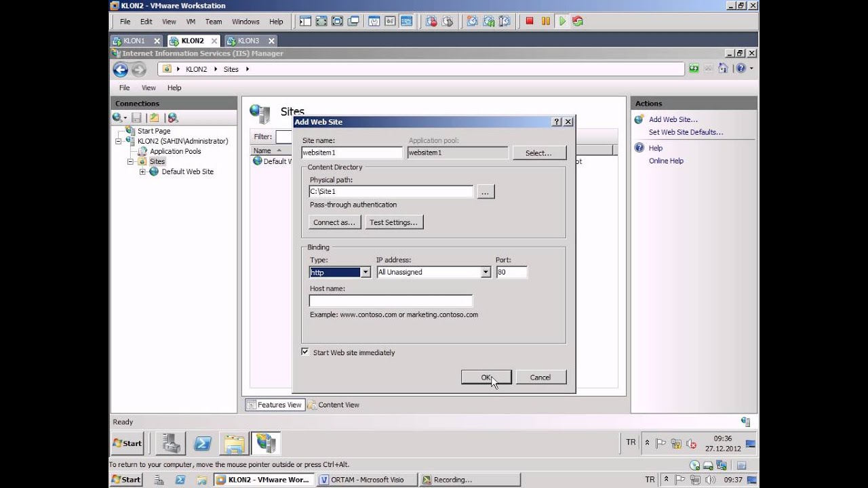Click VMware show sidebar icon
Image resolution: width=868 pixels, height=488 pixels.
coord(305,22)
